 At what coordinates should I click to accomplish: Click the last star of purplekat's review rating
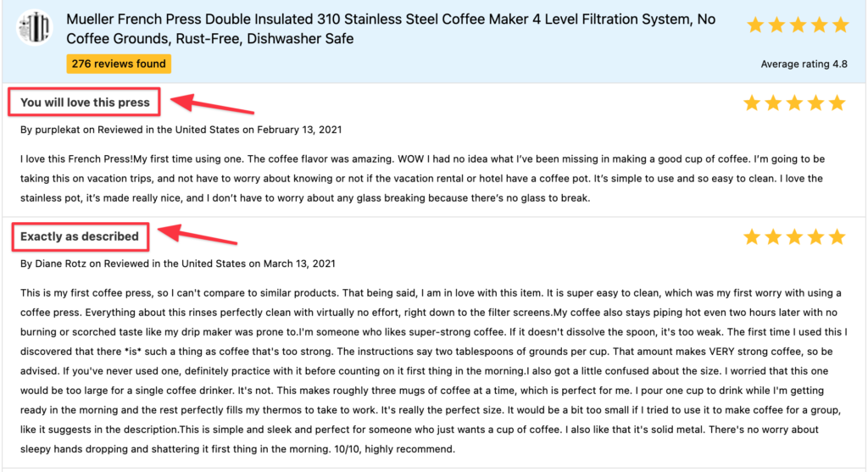(837, 103)
